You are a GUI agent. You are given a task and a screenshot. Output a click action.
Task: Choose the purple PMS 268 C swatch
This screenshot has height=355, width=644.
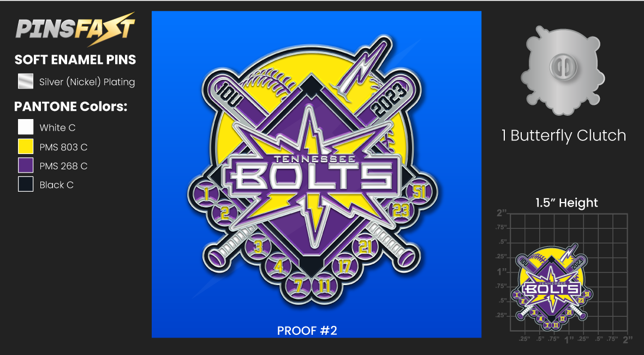tap(26, 165)
